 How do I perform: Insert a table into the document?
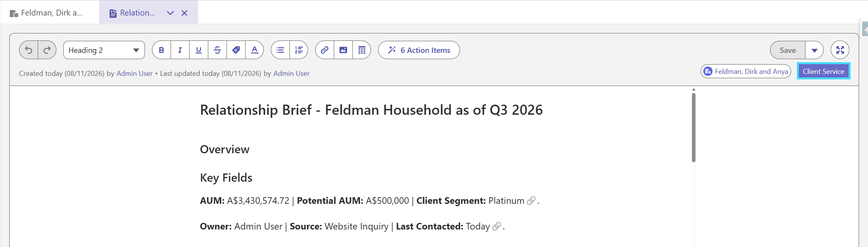[362, 50]
